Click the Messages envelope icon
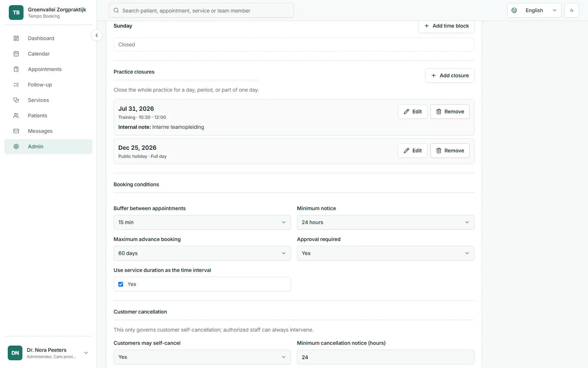Screen dimensions: 588x368 [16, 131]
